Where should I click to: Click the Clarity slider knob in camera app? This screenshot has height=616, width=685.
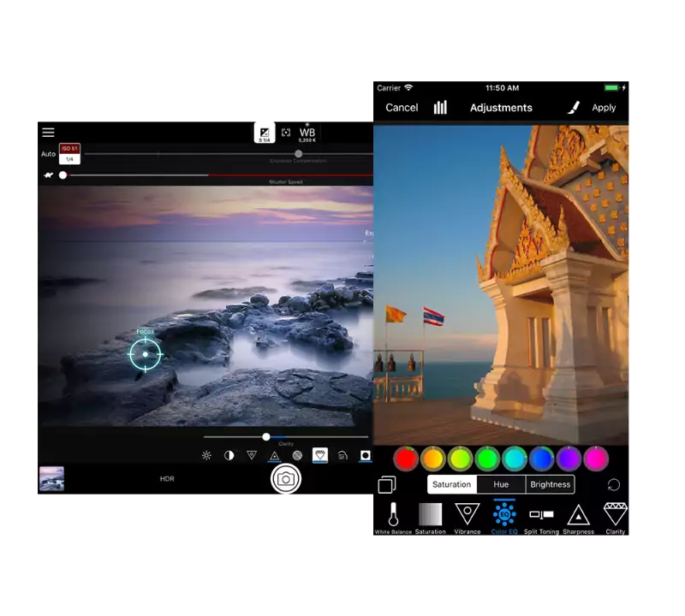point(266,436)
